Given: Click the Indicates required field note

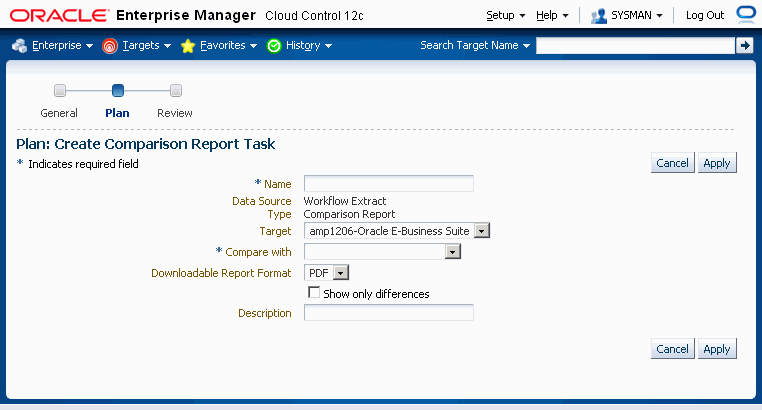Looking at the screenshot, I should (x=83, y=164).
